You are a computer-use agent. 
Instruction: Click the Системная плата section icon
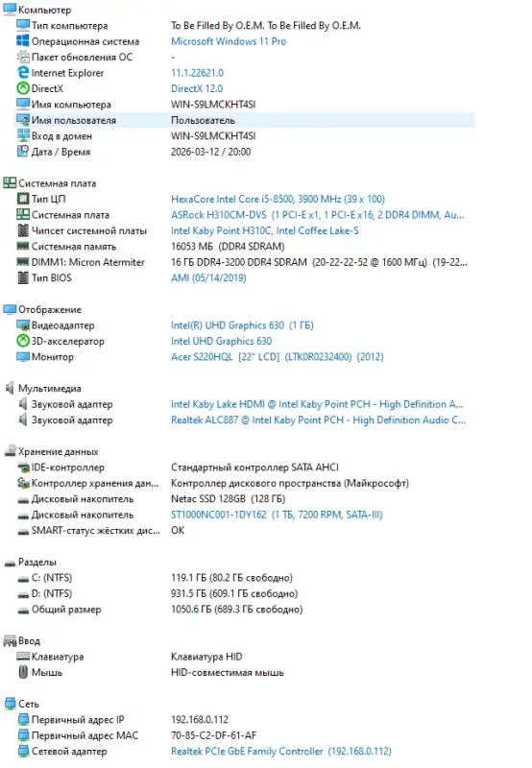10,183
